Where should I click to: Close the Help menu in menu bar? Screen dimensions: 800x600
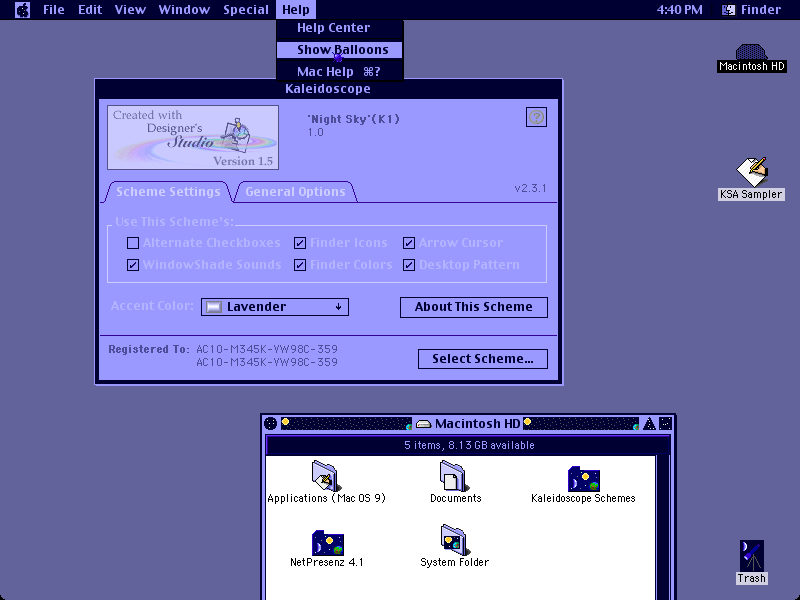click(x=296, y=10)
